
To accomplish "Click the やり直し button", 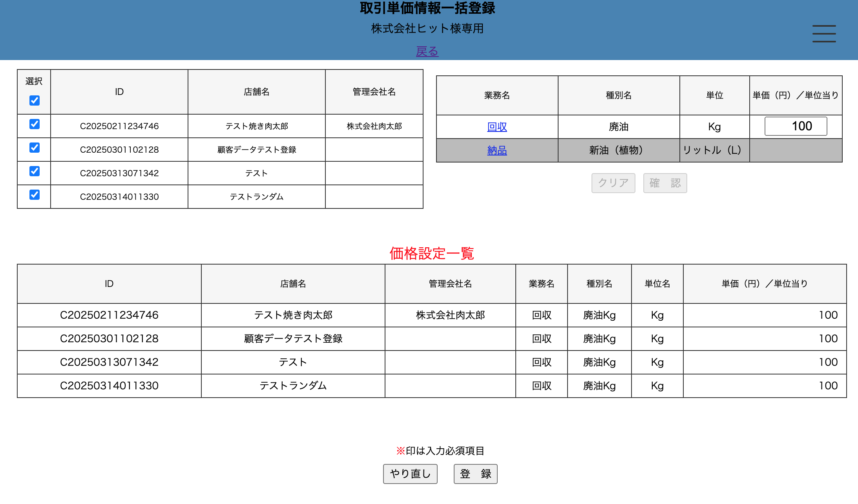I will tap(410, 474).
